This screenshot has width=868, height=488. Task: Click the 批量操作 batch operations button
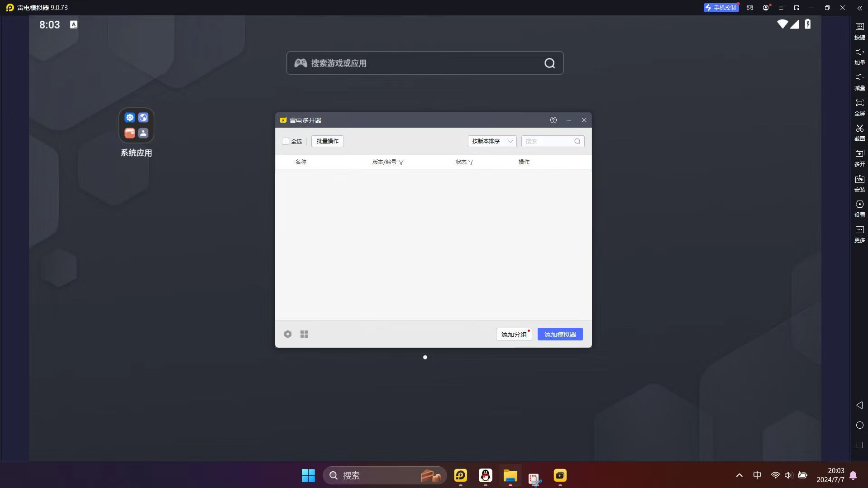pyautogui.click(x=327, y=141)
